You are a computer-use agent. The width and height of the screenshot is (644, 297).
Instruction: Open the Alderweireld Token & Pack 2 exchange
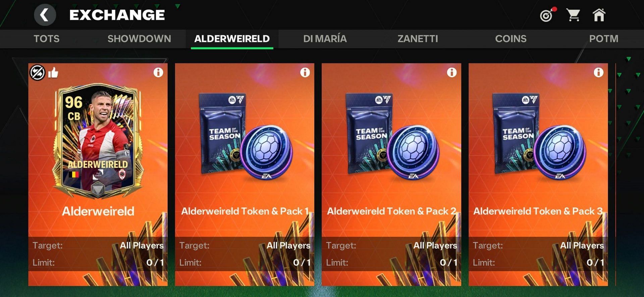[391, 175]
